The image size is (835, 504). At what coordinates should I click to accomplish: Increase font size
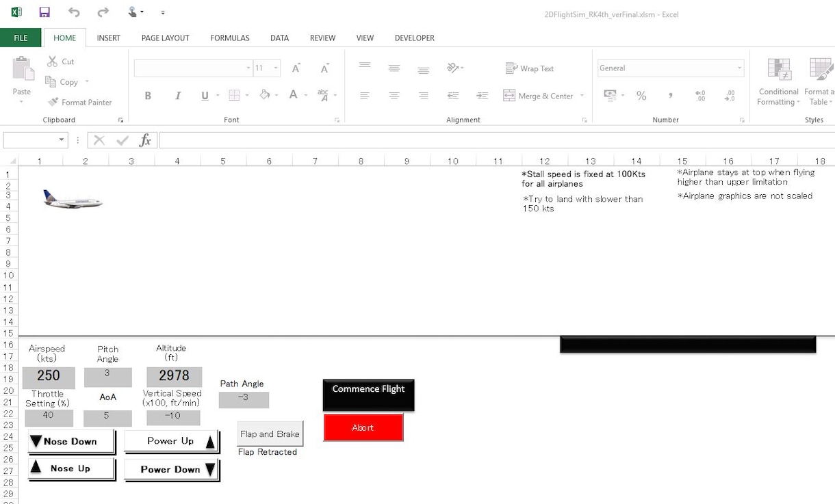(296, 68)
